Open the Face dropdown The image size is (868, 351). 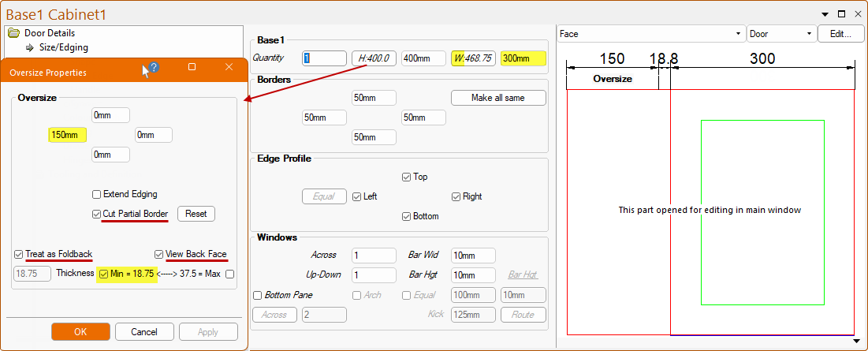650,34
